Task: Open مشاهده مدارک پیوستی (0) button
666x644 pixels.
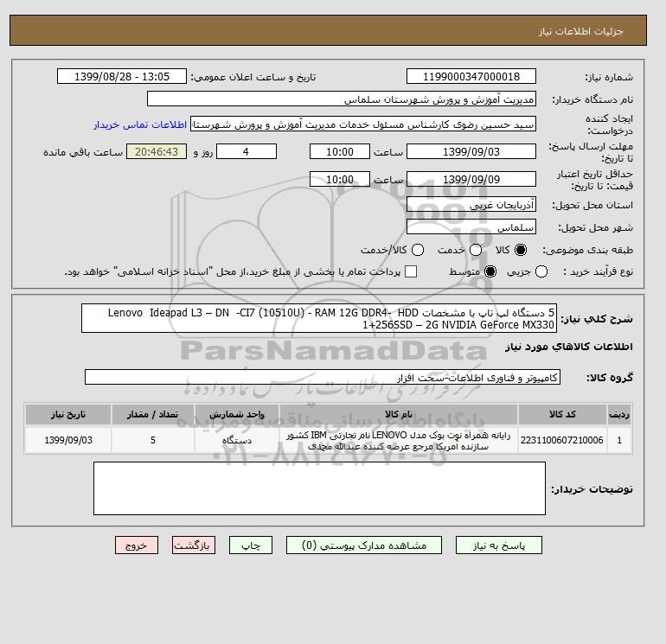Action: click(x=364, y=545)
